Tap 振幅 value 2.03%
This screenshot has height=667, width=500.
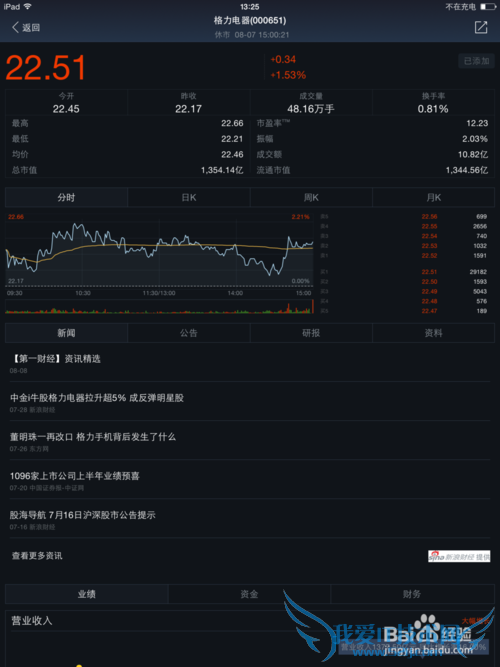click(x=475, y=139)
